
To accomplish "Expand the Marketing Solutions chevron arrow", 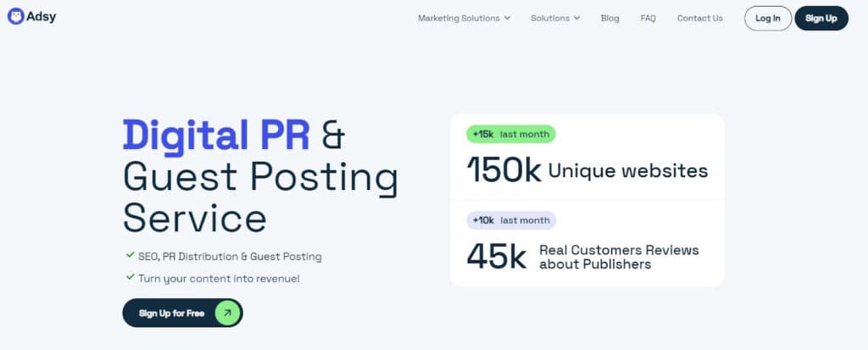I will pyautogui.click(x=507, y=18).
